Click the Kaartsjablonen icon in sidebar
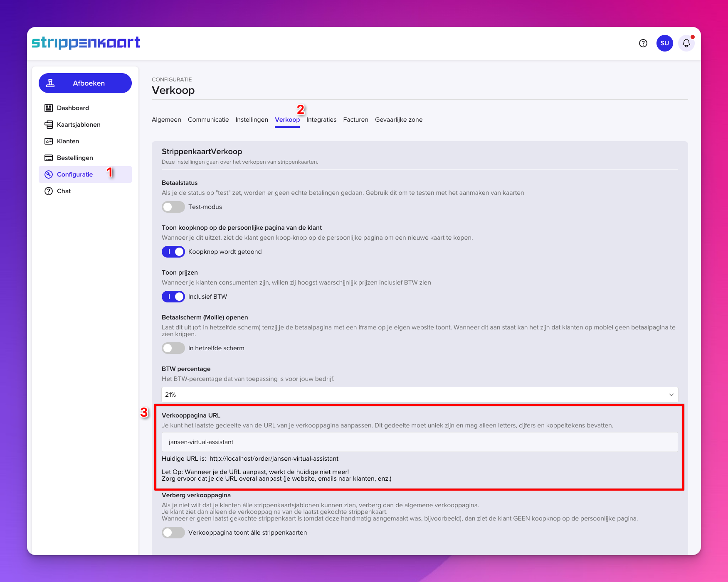This screenshot has width=728, height=582. [x=49, y=125]
